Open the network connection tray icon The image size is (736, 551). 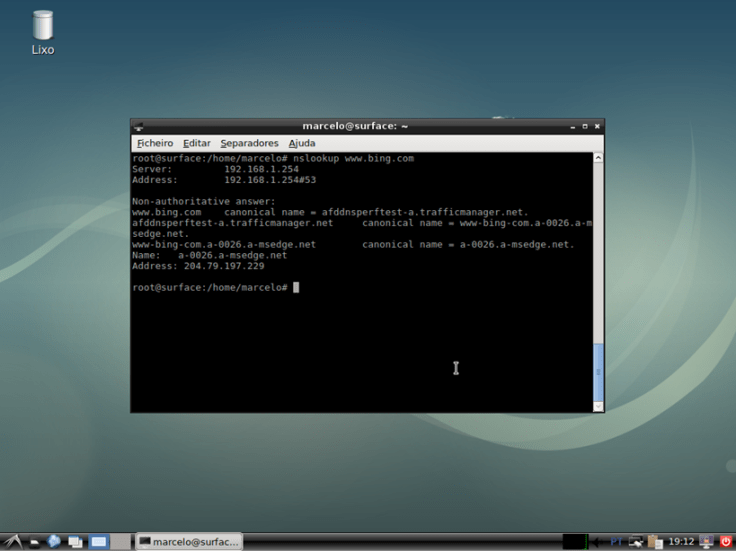pos(635,541)
